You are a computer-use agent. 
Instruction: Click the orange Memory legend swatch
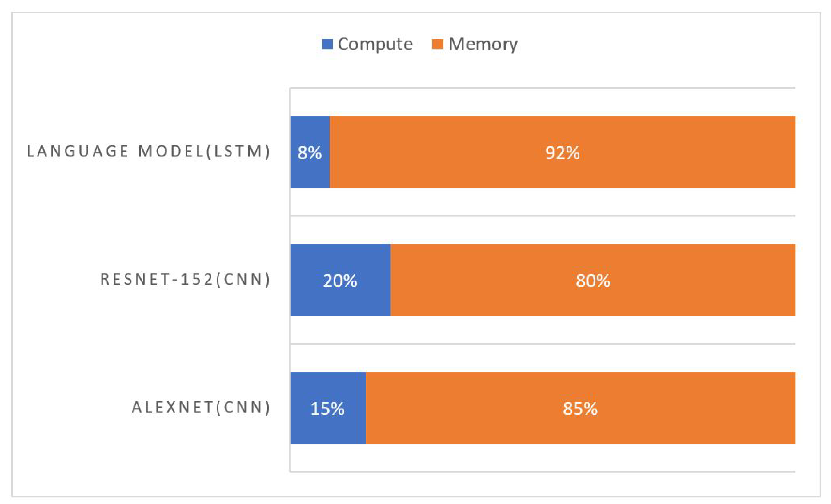[x=438, y=44]
